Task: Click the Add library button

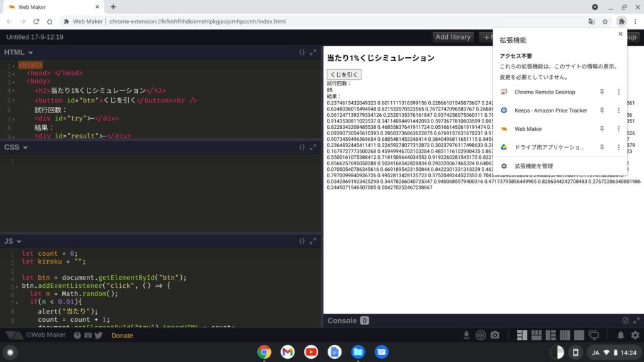Action: coord(453,37)
